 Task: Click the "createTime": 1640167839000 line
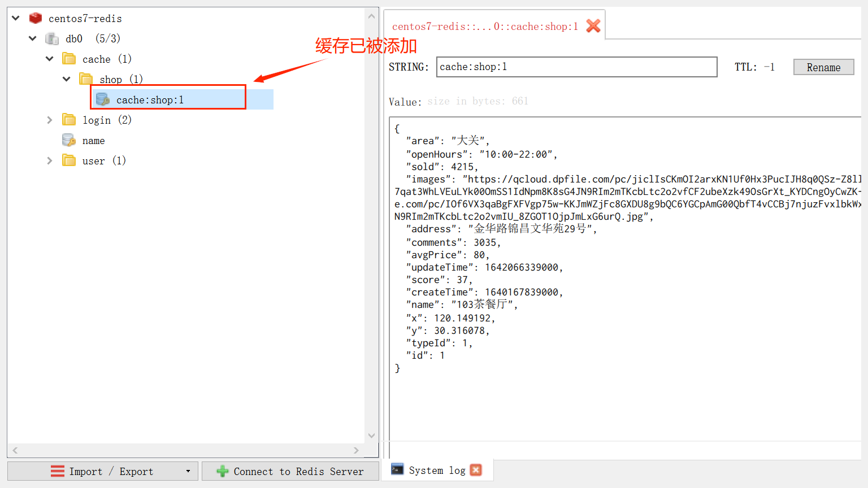[484, 292]
